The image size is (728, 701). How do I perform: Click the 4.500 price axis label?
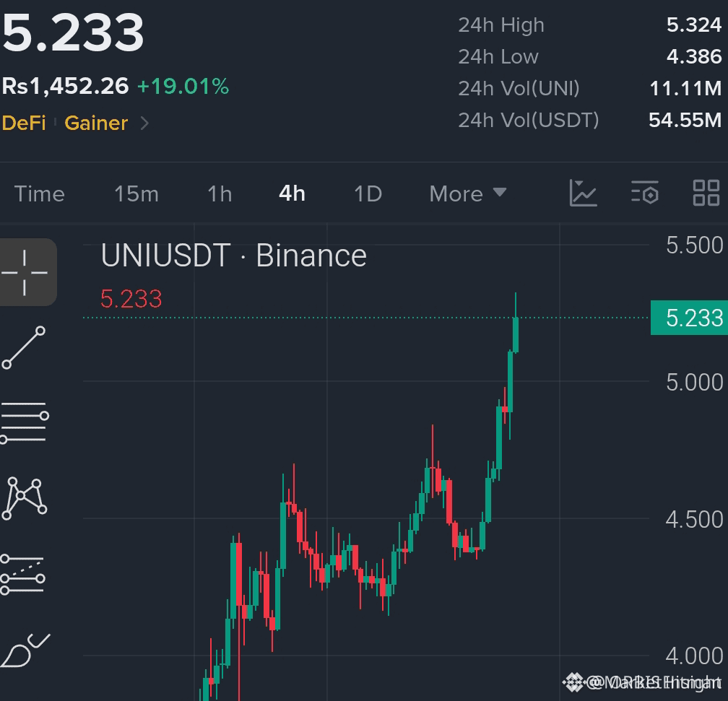pos(695,520)
